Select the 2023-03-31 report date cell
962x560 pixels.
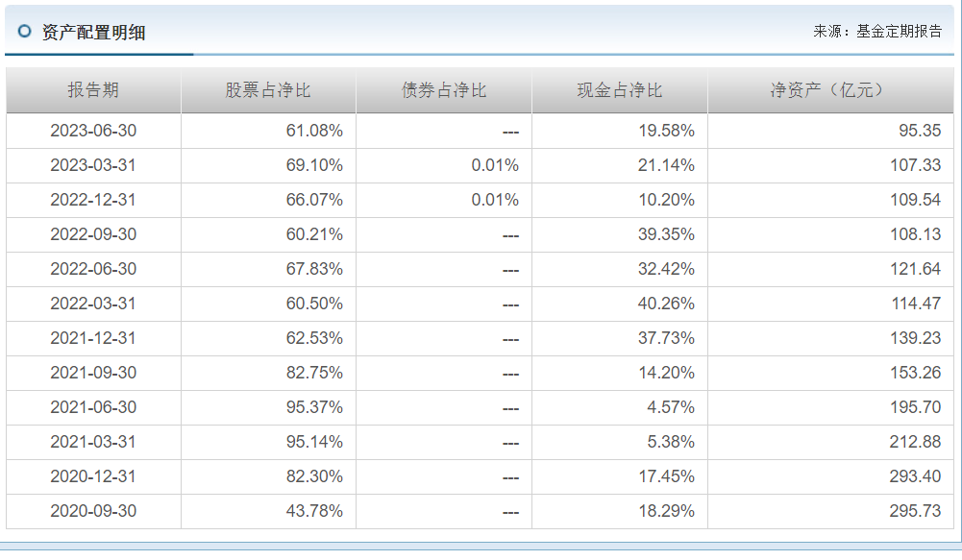coord(93,165)
